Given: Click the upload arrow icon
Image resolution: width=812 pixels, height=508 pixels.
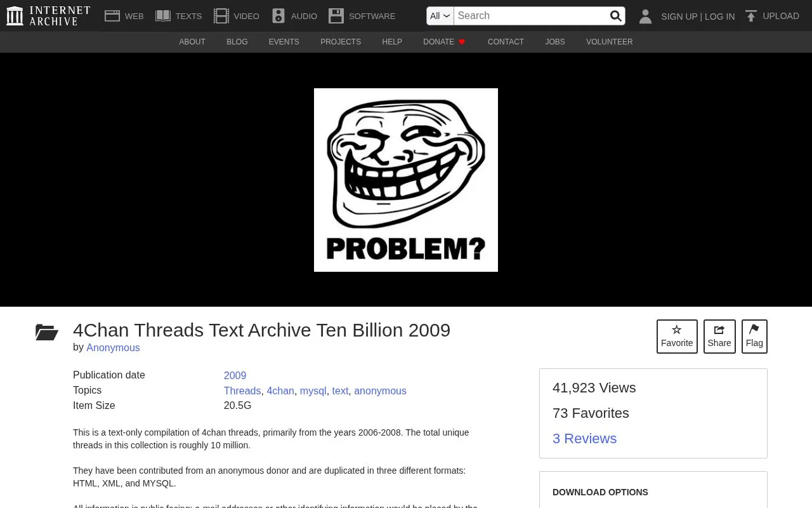Looking at the screenshot, I should (751, 17).
